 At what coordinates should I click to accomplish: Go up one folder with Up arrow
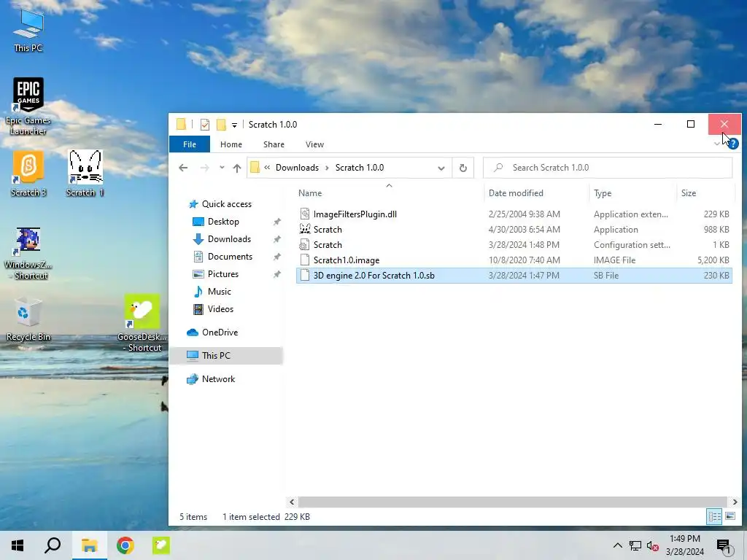(237, 168)
